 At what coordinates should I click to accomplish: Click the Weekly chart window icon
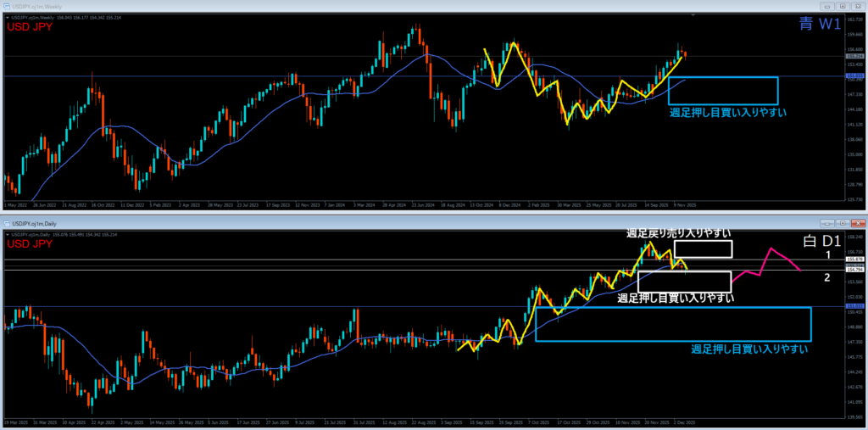point(8,5)
